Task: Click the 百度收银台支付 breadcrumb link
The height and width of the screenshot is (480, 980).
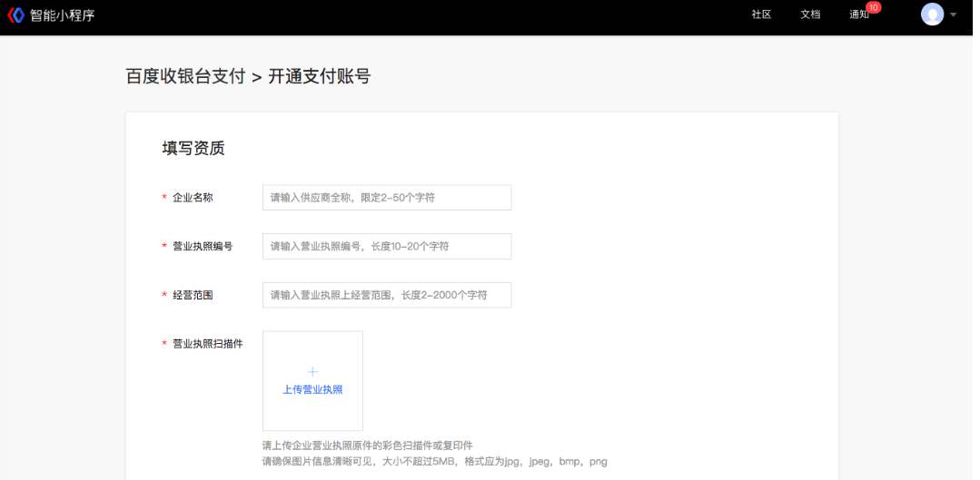Action: point(185,76)
